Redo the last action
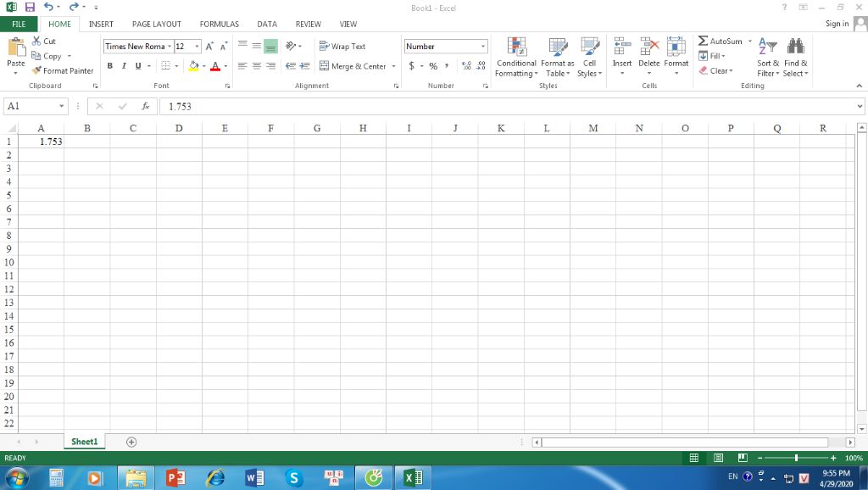 [x=74, y=7]
